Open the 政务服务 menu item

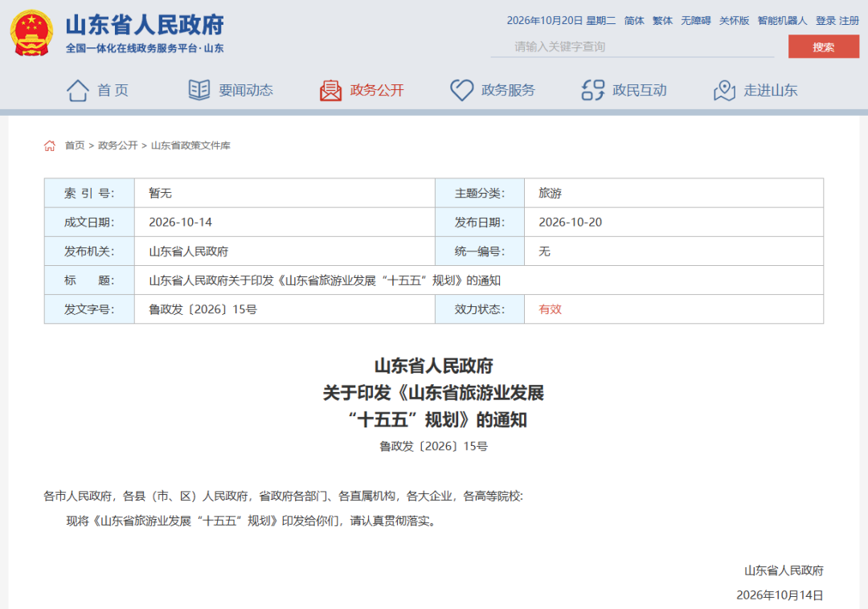click(x=508, y=90)
